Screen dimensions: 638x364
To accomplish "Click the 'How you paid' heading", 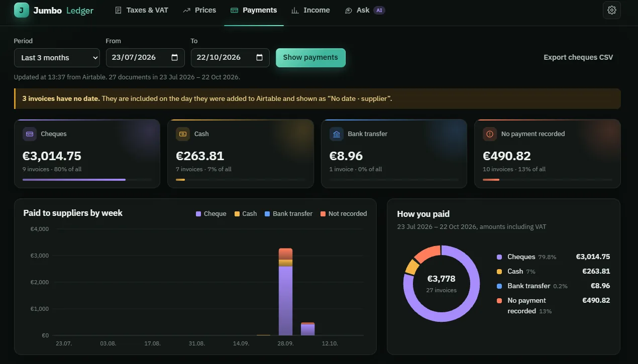I will click(423, 214).
